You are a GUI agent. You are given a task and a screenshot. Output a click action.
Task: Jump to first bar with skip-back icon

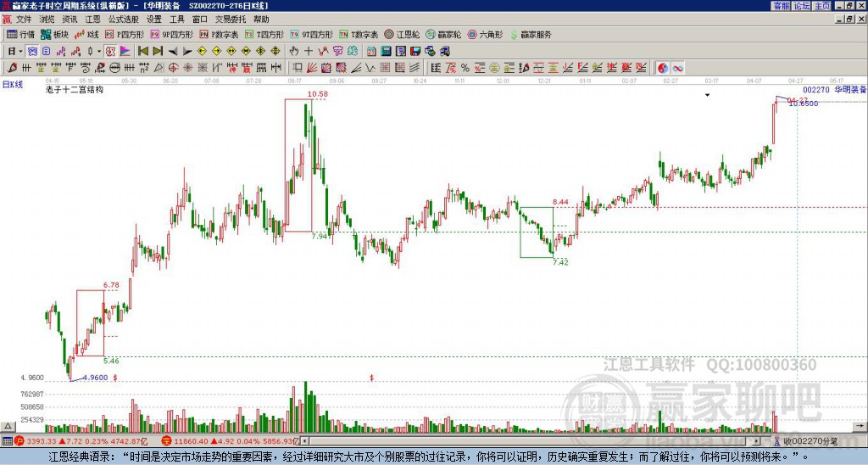pyautogui.click(x=142, y=52)
